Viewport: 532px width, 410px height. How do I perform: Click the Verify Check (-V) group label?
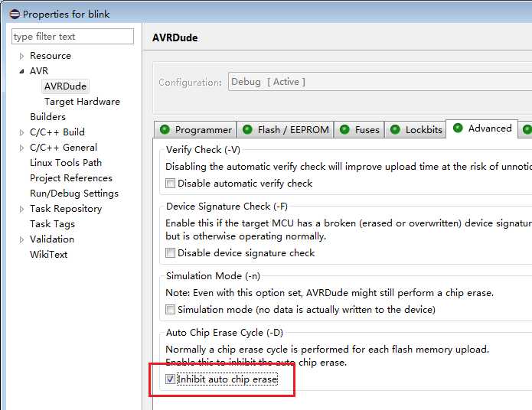coord(204,150)
